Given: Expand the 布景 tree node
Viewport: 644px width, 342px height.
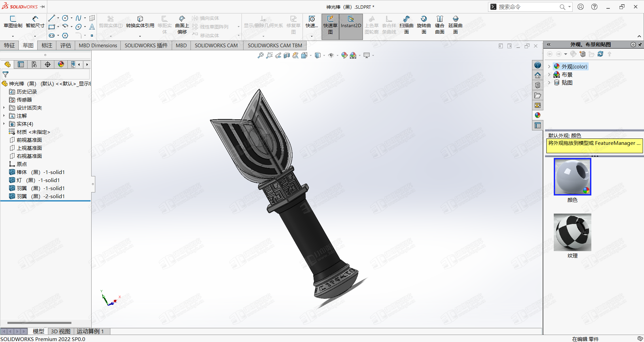Looking at the screenshot, I should (x=549, y=74).
